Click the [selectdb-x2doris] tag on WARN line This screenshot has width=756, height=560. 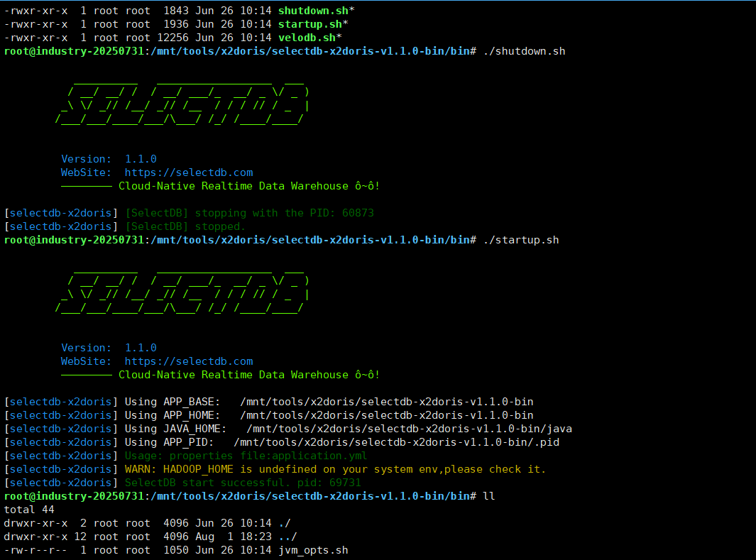coord(61,469)
